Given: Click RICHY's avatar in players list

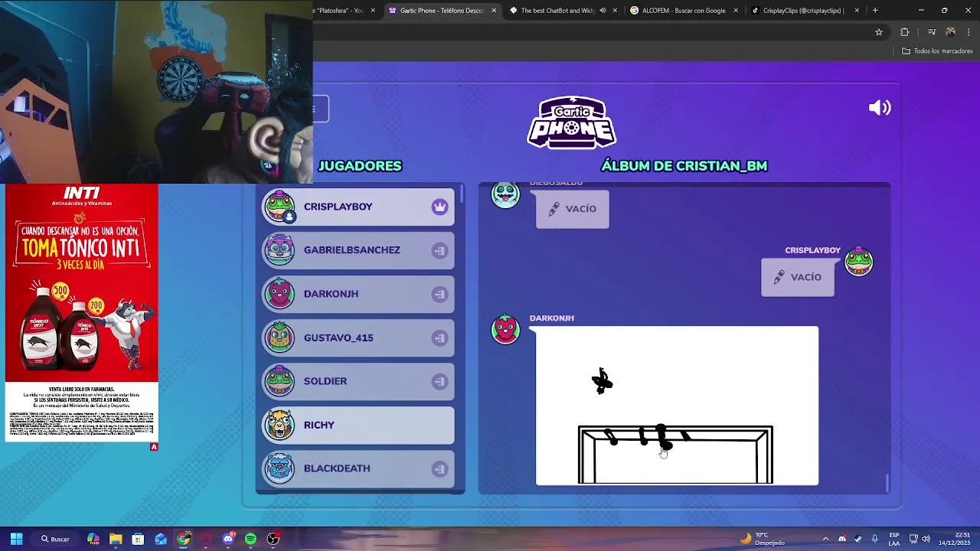Looking at the screenshot, I should (x=279, y=425).
